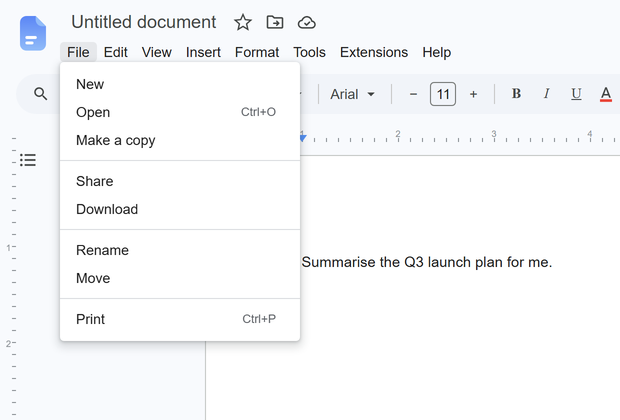
Task: Open the File menu
Action: 78,52
